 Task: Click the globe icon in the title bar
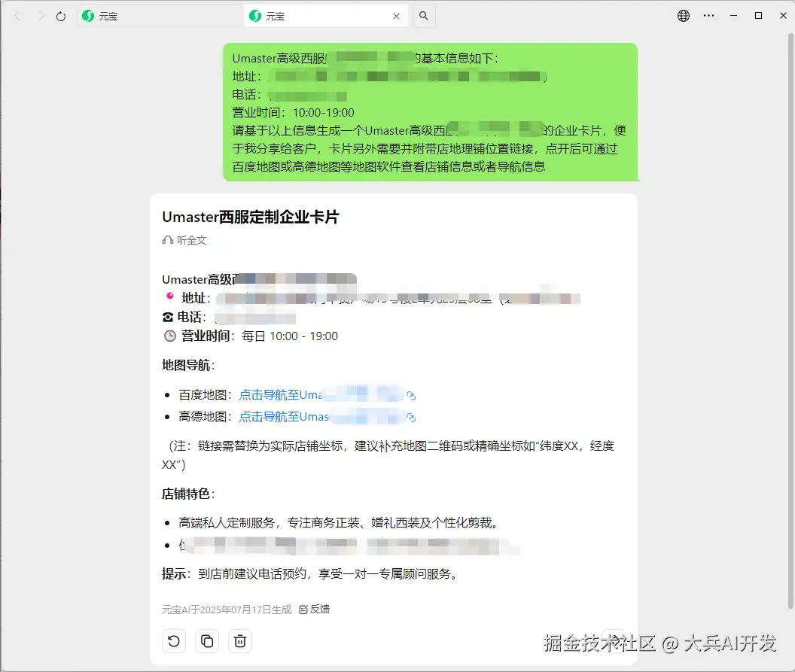[x=683, y=15]
